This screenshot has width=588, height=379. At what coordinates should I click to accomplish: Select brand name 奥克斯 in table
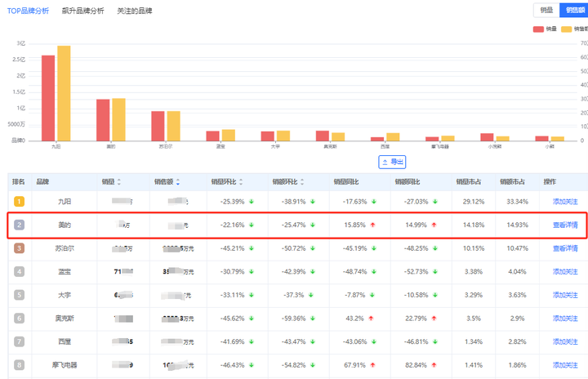[x=65, y=319]
